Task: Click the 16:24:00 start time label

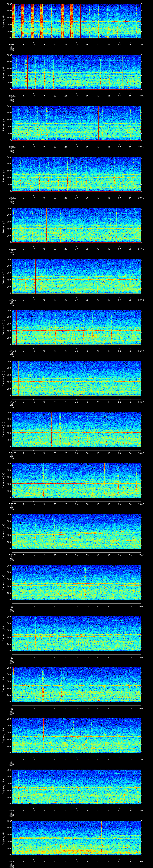Action: pos(12,453)
